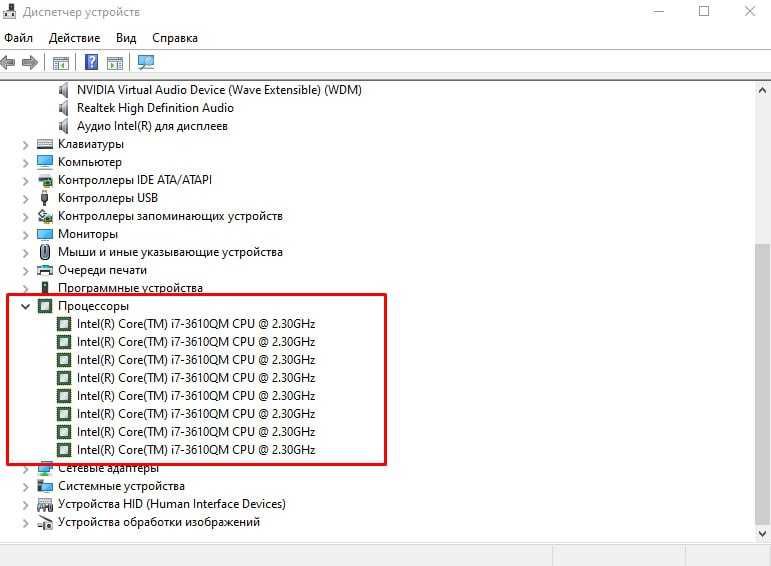Click the Компьютер monitor icon
771x566 pixels.
click(x=45, y=162)
